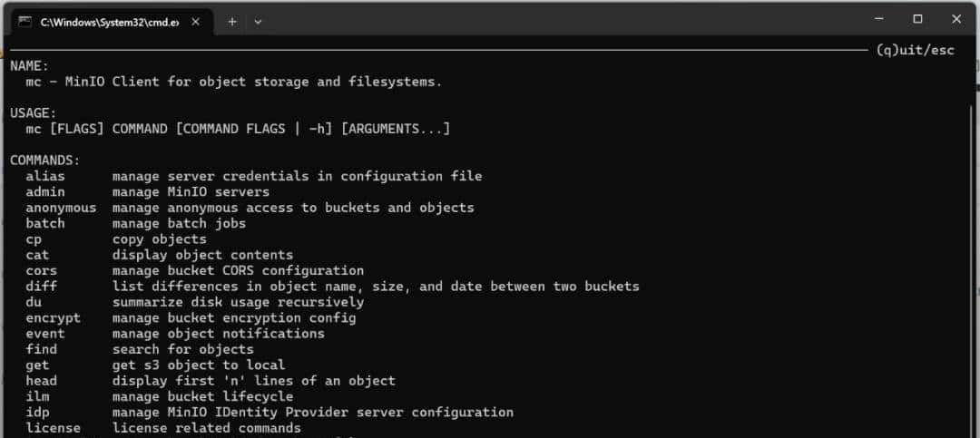Click the (q)uit/esc hint text
Viewport: 980px width, 438px height.
pos(916,50)
